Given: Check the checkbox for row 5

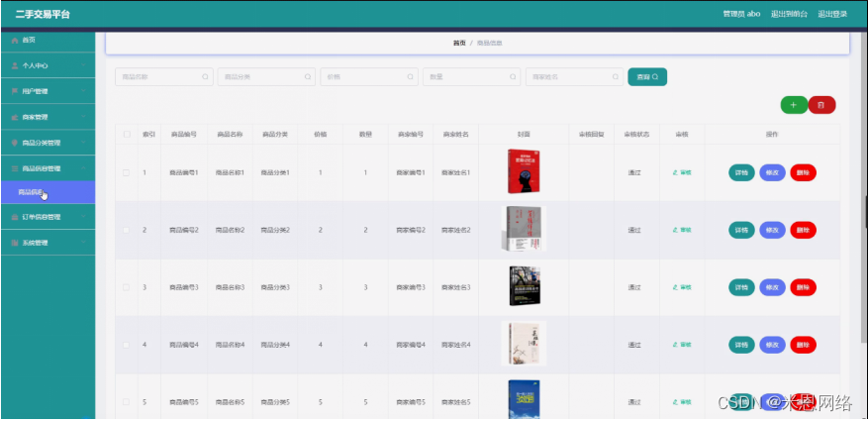Looking at the screenshot, I should coord(127,402).
